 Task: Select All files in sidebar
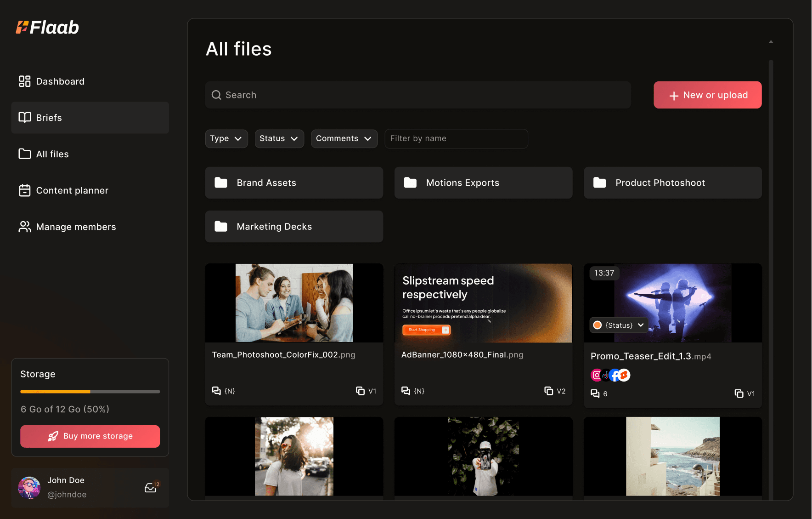(x=90, y=154)
